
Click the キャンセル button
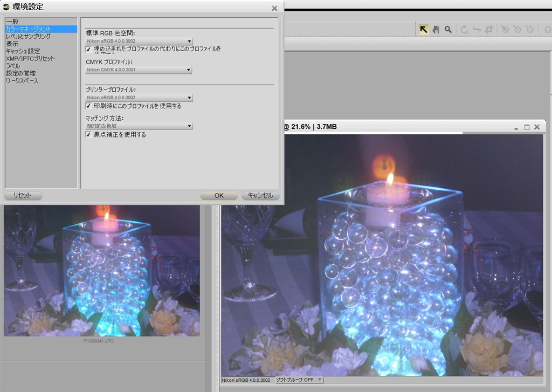click(x=260, y=196)
